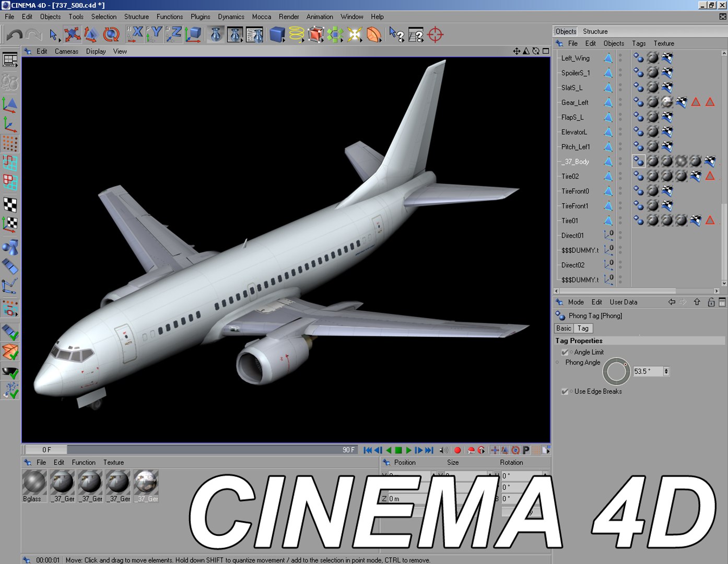Choose the Rotate tool in the top toolbar

click(111, 35)
